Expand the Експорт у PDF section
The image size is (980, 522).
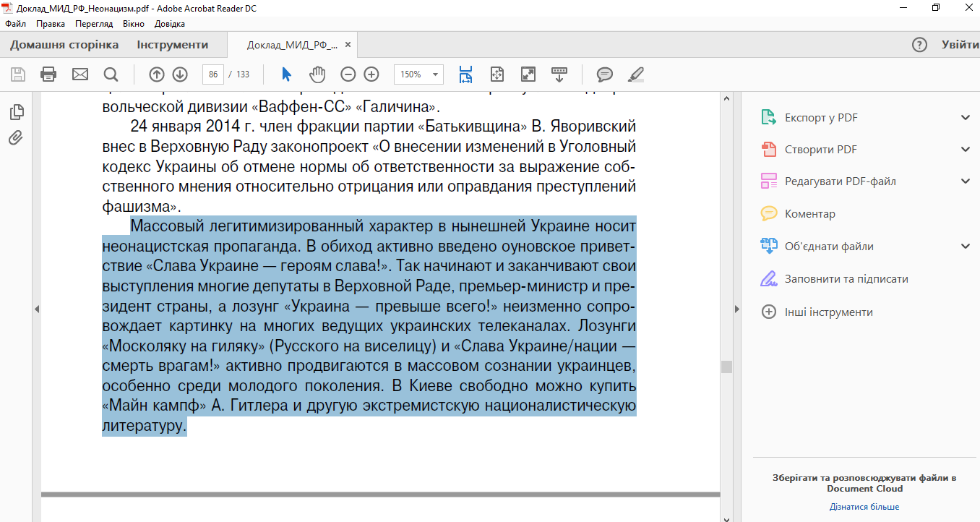[966, 118]
